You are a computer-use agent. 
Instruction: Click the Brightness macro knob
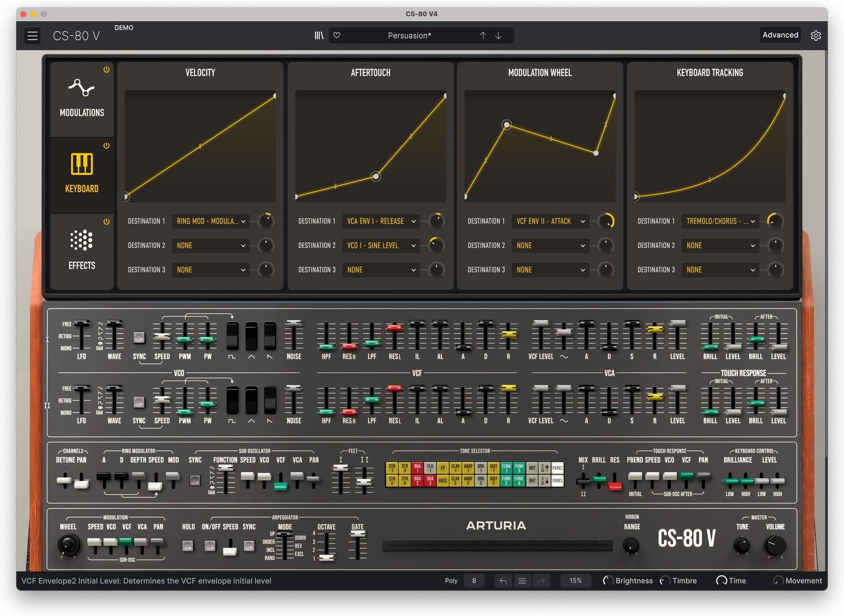608,581
